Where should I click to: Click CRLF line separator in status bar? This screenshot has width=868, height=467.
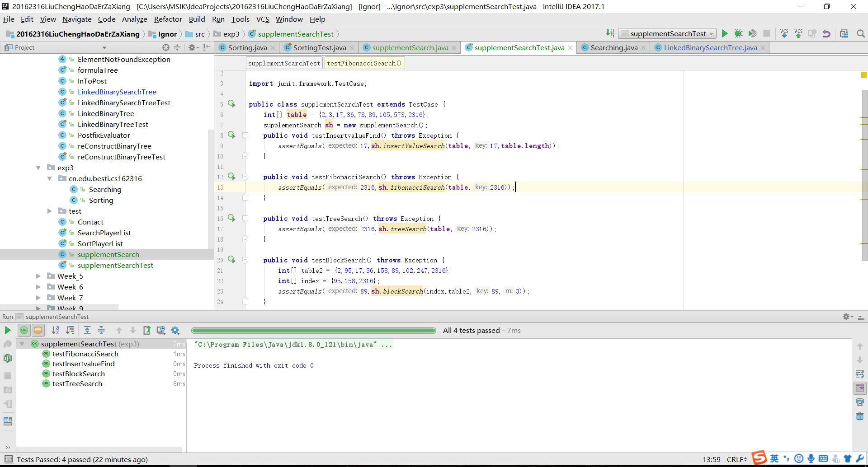coord(737,459)
